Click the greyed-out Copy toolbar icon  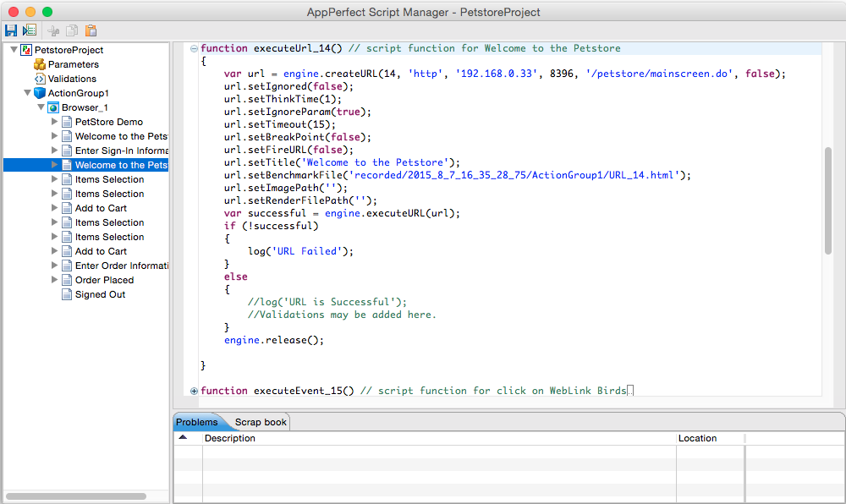pyautogui.click(x=72, y=30)
